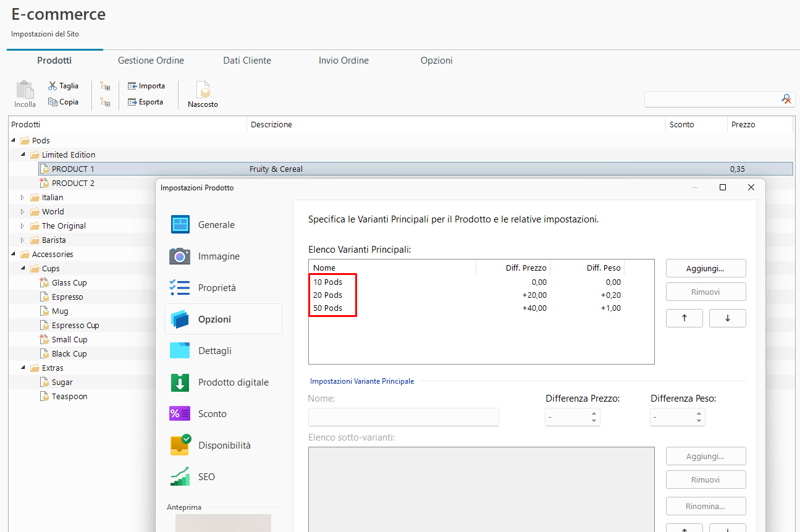Click the variant Nome input field
The width and height of the screenshot is (800, 532).
click(x=403, y=417)
